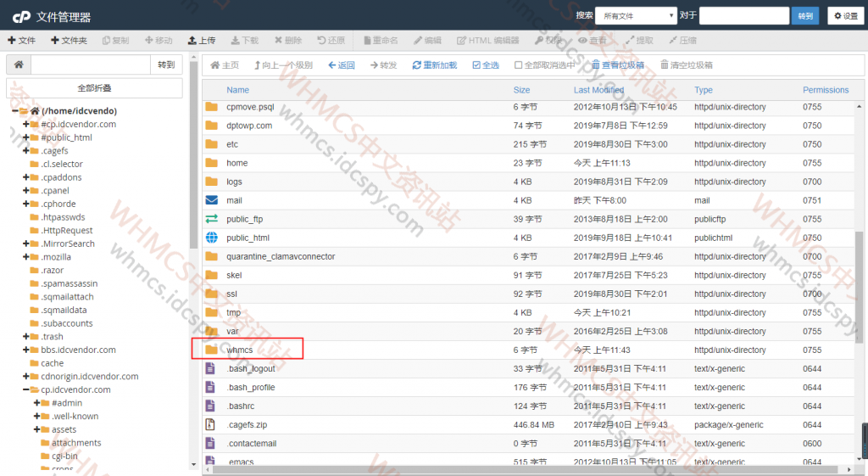Viewport: 868px width, 476px height.
Task: Sort by Permissions column header
Action: (826, 90)
